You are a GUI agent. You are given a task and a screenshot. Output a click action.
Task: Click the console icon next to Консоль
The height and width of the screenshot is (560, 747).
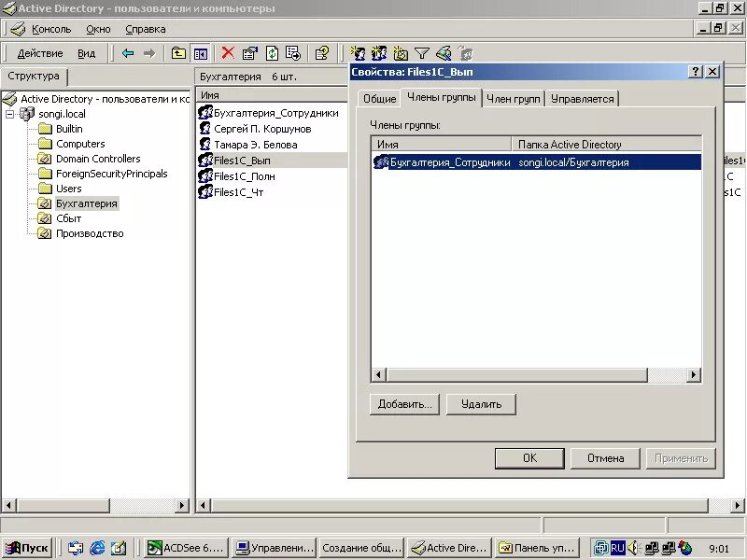18,29
